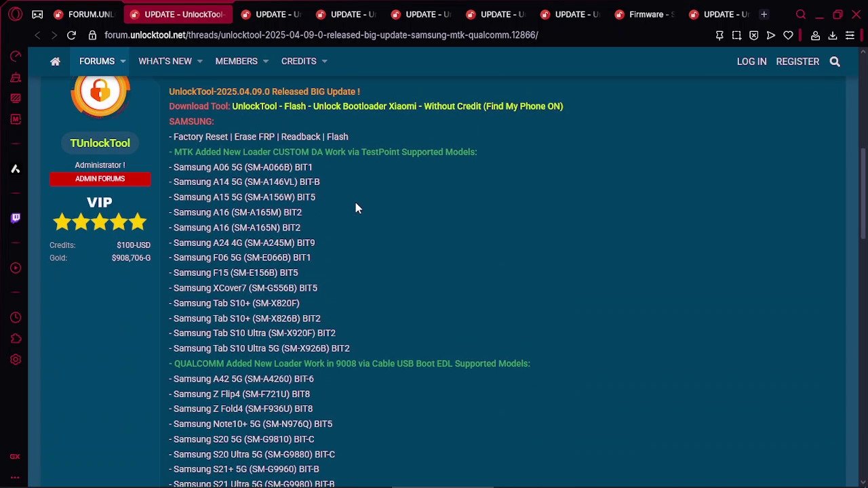Select 'Samsung Z Flip4 (SM-F721U) BIT8' line

[239, 394]
